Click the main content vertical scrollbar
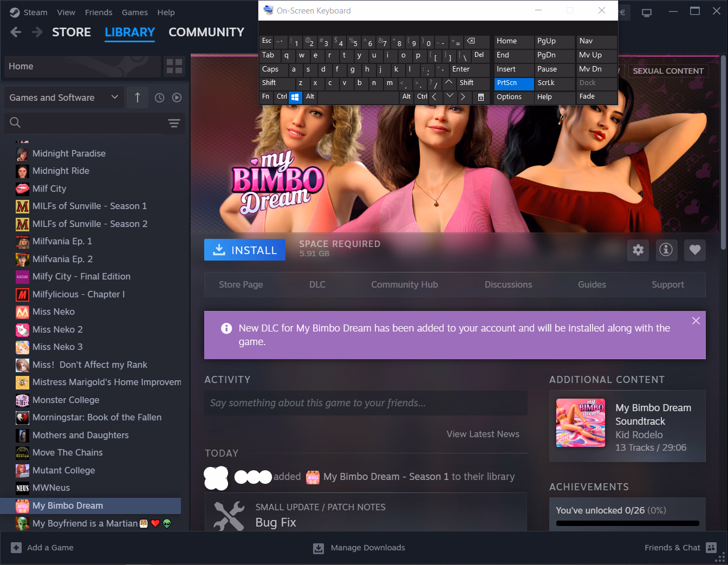728x565 pixels. point(723,152)
